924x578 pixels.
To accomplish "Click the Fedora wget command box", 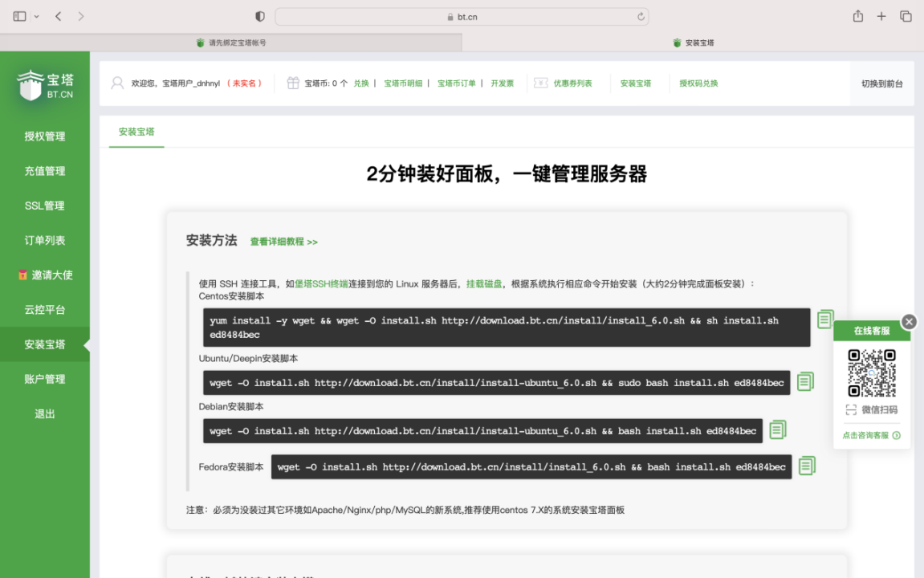I will 531,466.
